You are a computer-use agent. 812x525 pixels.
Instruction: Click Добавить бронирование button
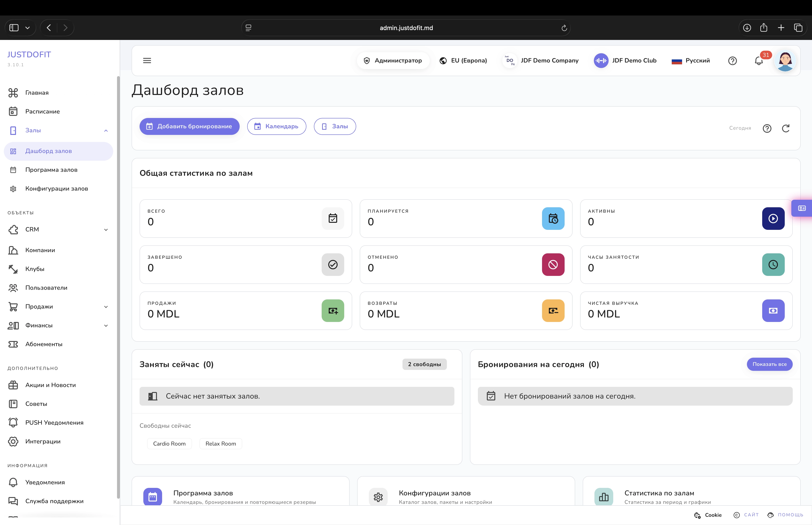189,126
